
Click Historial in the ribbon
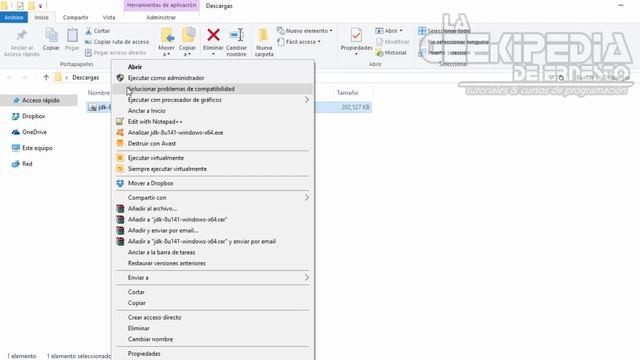(x=391, y=53)
